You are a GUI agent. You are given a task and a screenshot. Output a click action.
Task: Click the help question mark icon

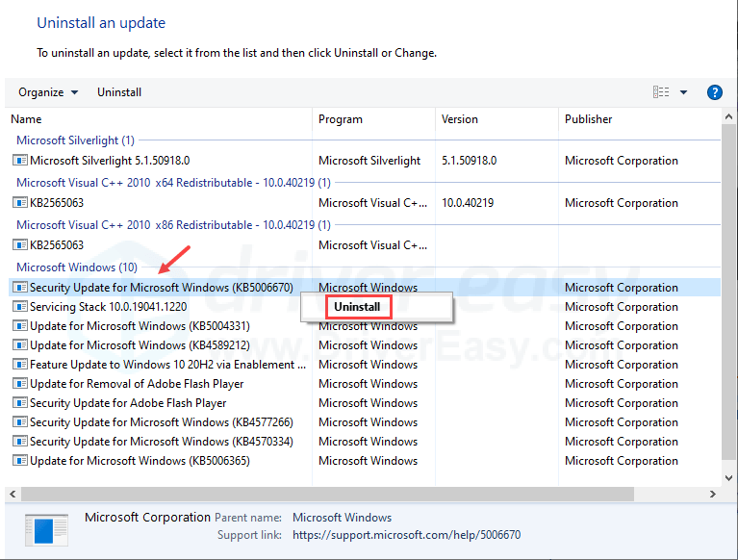pyautogui.click(x=714, y=92)
